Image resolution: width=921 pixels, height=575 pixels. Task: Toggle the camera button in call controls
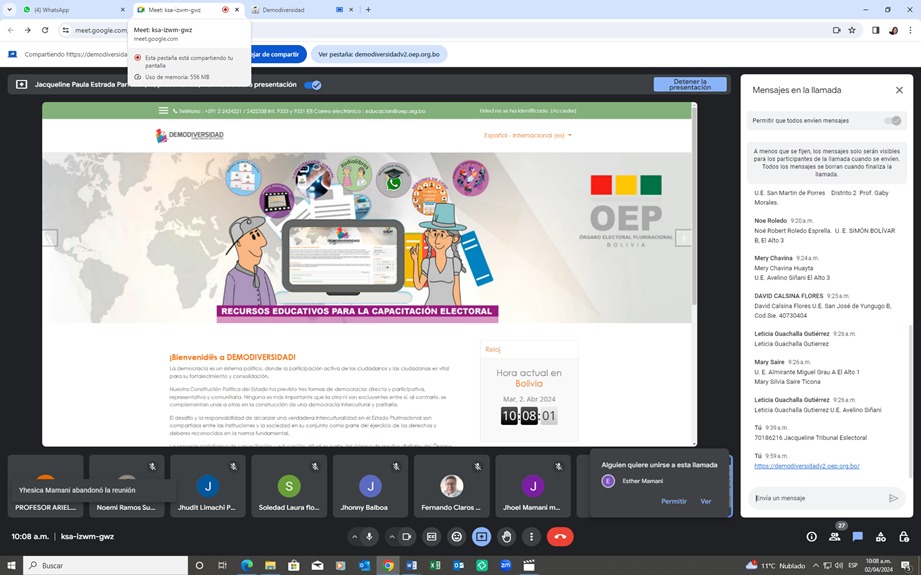407,537
